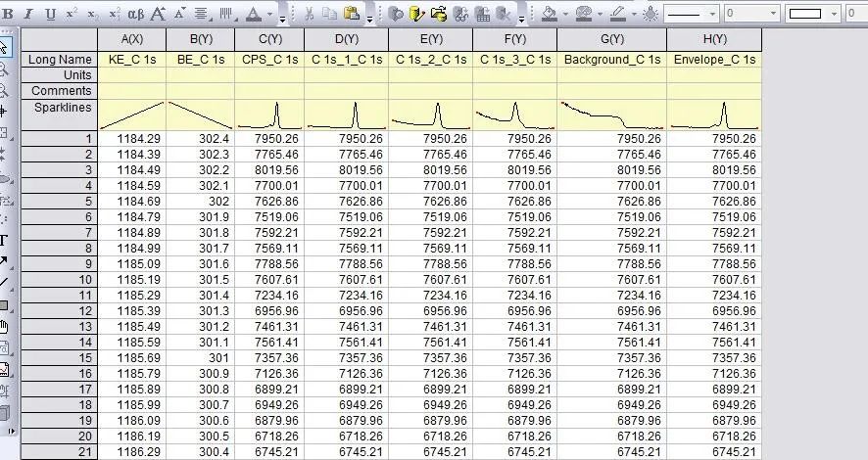Click the line color pencil icon
Viewport: 868px width, 460px height.
(x=617, y=14)
